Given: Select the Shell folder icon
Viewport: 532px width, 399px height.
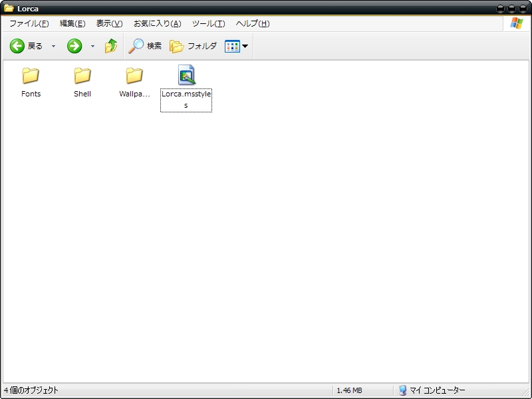Looking at the screenshot, I should click(82, 75).
